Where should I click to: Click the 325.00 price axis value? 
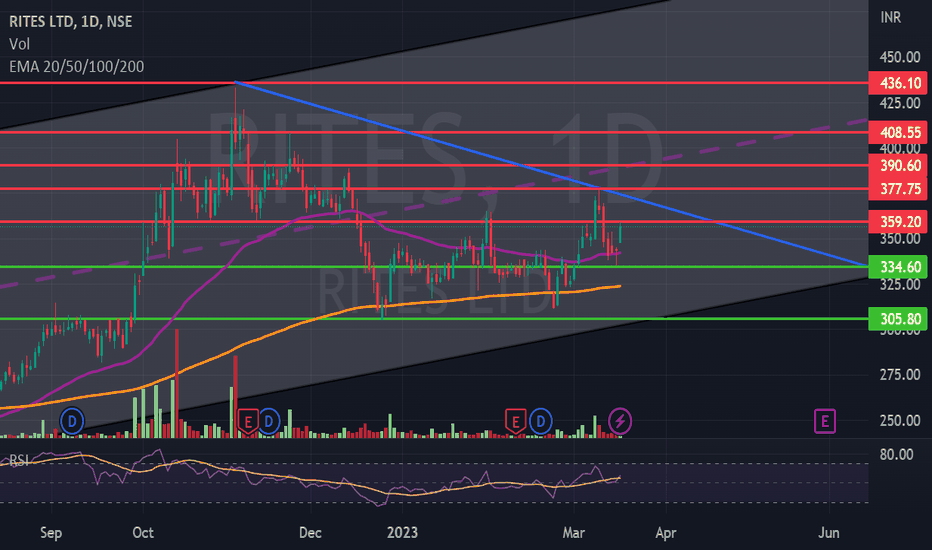click(900, 284)
